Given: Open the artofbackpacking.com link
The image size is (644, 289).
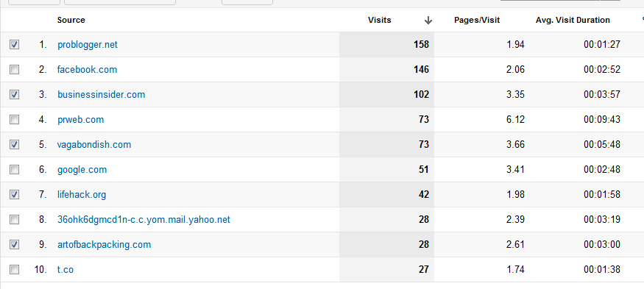Looking at the screenshot, I should pyautogui.click(x=104, y=245).
